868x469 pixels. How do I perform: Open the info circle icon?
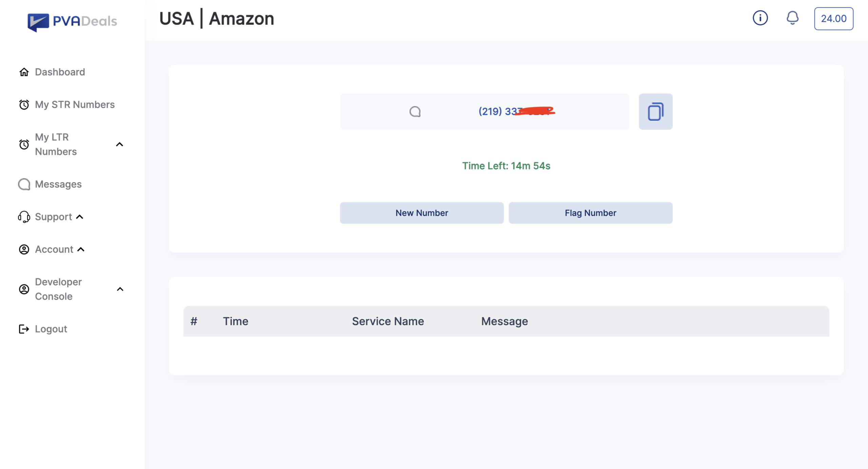click(760, 18)
